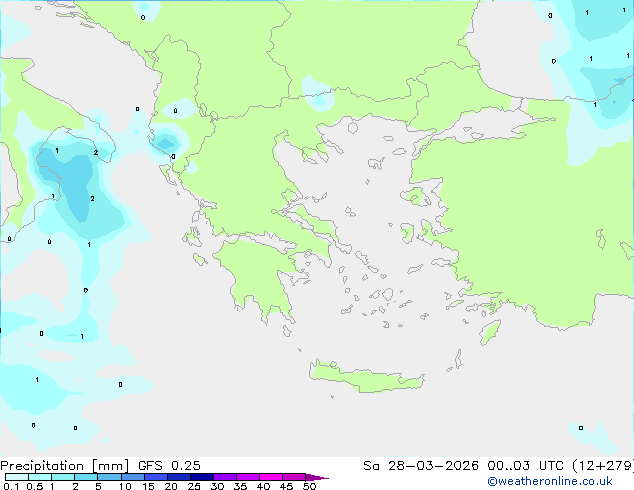Click the 'GFS 0.25' model label
This screenshot has height=490, width=634.
coord(169,466)
